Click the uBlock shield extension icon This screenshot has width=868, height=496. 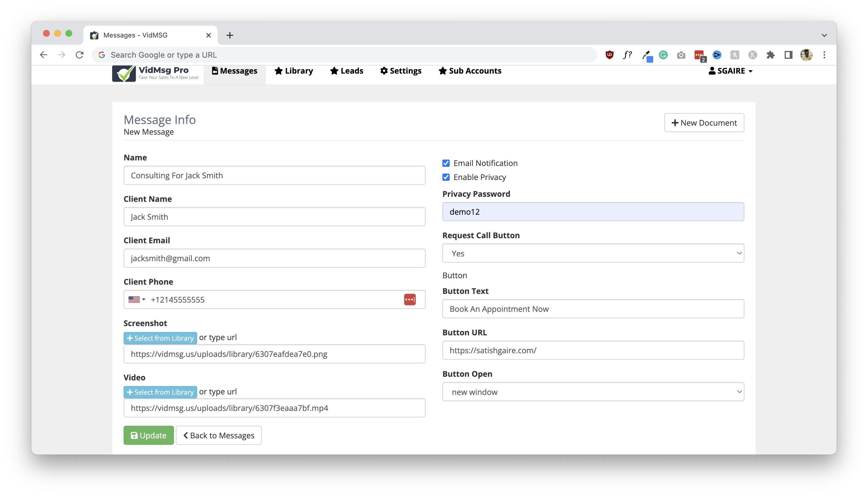pyautogui.click(x=609, y=55)
